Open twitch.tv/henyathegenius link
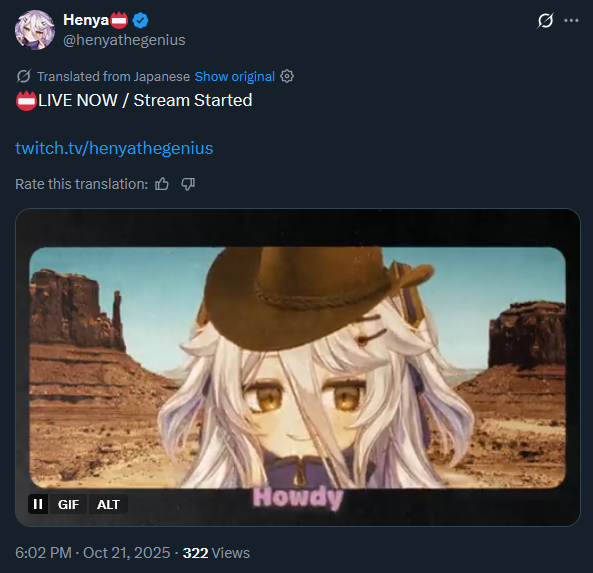Screen dimensions: 593x573 (x=114, y=148)
